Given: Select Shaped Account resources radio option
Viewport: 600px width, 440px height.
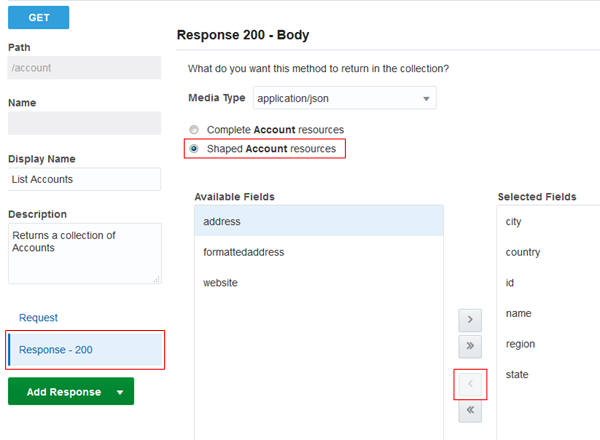Looking at the screenshot, I should pyautogui.click(x=194, y=149).
